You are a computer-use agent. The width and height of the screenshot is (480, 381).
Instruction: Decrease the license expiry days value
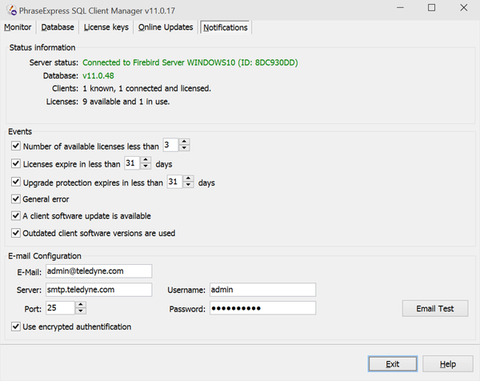[x=146, y=166]
